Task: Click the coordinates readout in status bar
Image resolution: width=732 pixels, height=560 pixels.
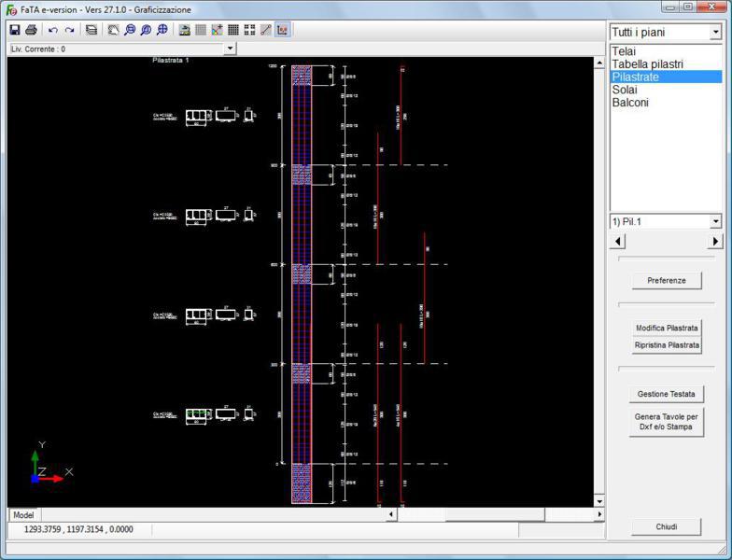Action: [78, 529]
